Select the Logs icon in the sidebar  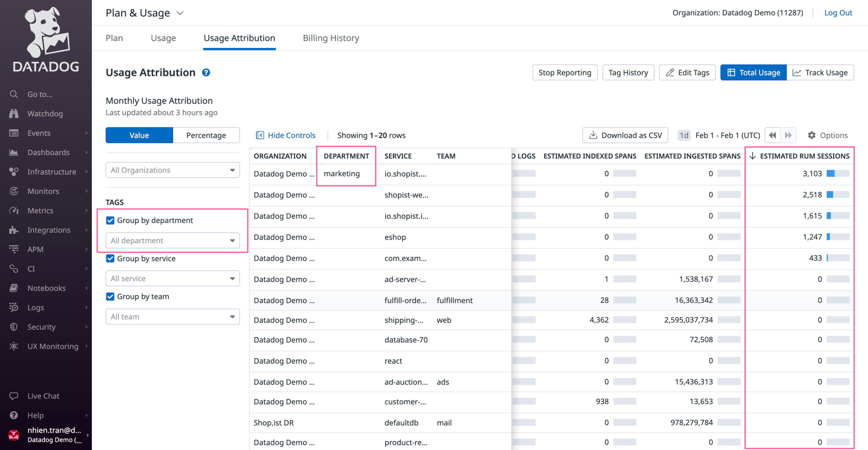(x=14, y=308)
